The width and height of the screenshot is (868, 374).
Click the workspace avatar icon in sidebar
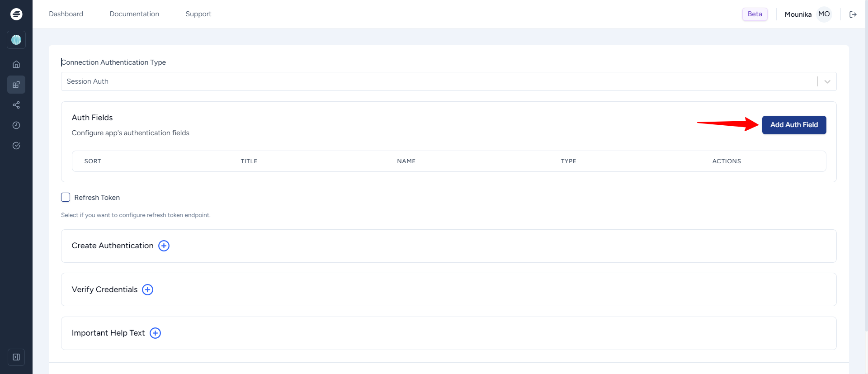click(x=16, y=40)
